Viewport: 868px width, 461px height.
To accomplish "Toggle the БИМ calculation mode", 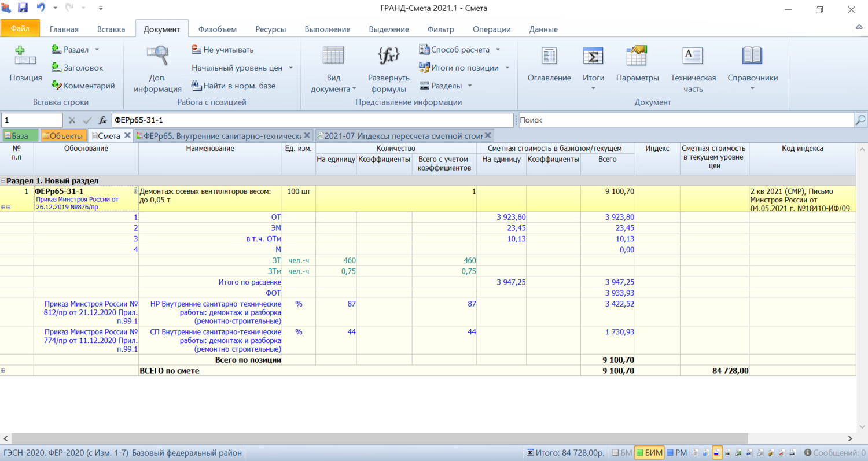I will pyautogui.click(x=649, y=453).
